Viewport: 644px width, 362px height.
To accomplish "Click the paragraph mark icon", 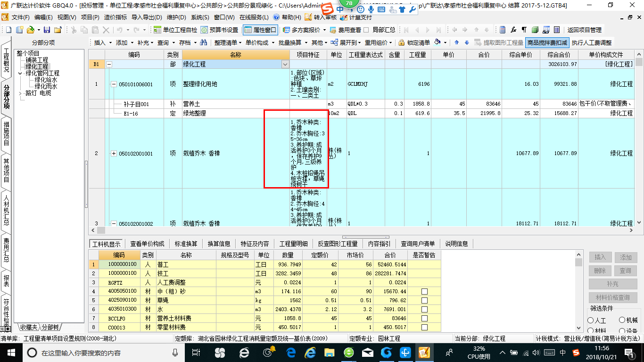I will point(524,30).
